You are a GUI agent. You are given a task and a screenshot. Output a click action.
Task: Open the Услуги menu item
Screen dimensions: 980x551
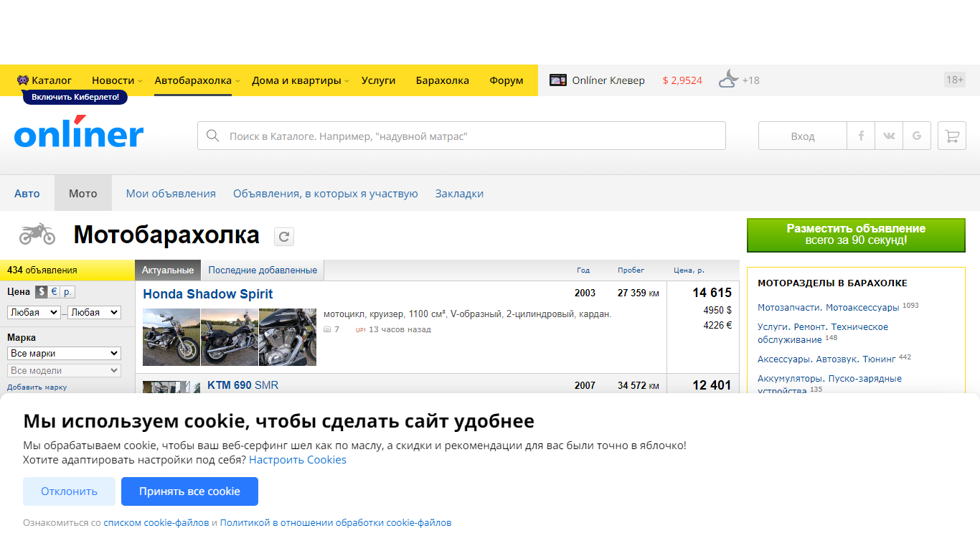(x=378, y=80)
